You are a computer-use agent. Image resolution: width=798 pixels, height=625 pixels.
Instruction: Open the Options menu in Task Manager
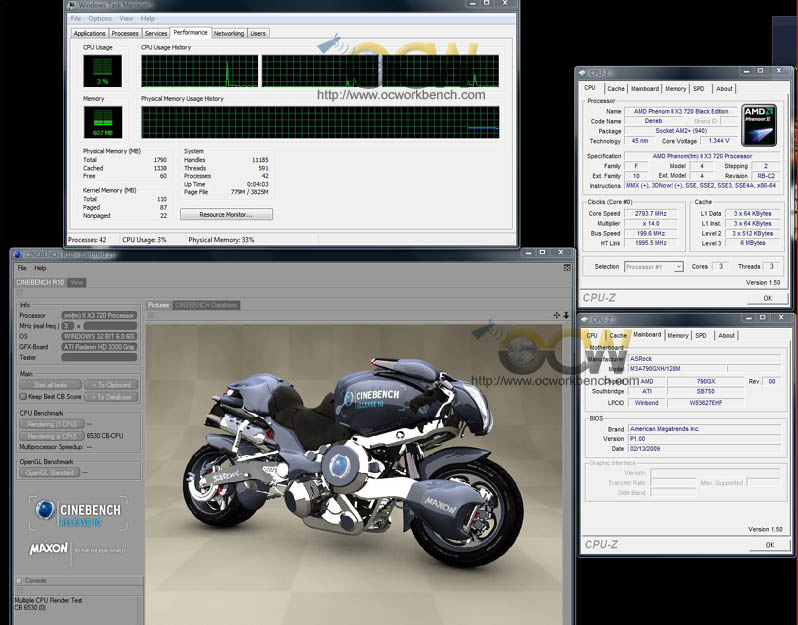[x=100, y=18]
